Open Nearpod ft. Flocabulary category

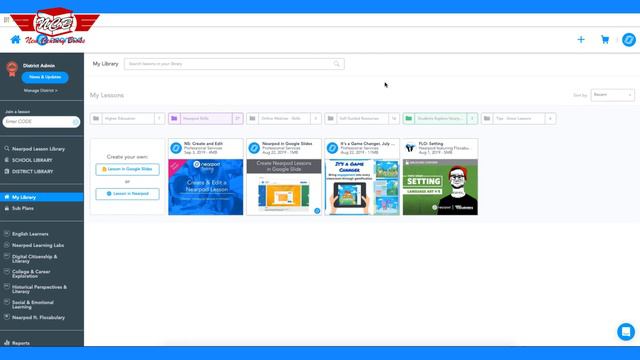tap(38, 318)
